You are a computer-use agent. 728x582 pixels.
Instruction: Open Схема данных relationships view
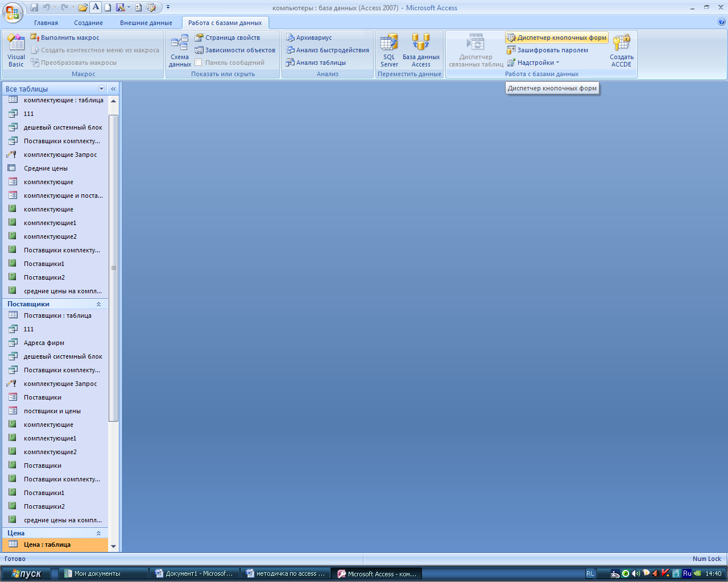click(180, 51)
